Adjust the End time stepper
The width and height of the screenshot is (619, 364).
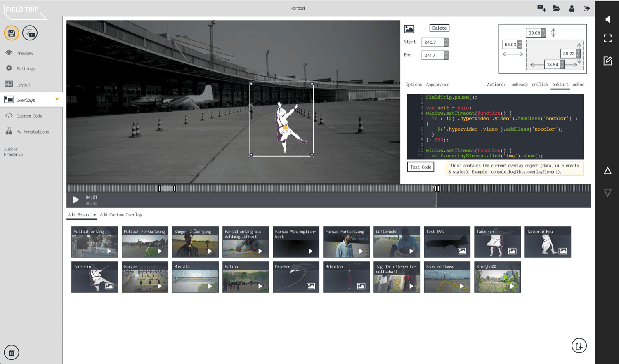tap(446, 55)
